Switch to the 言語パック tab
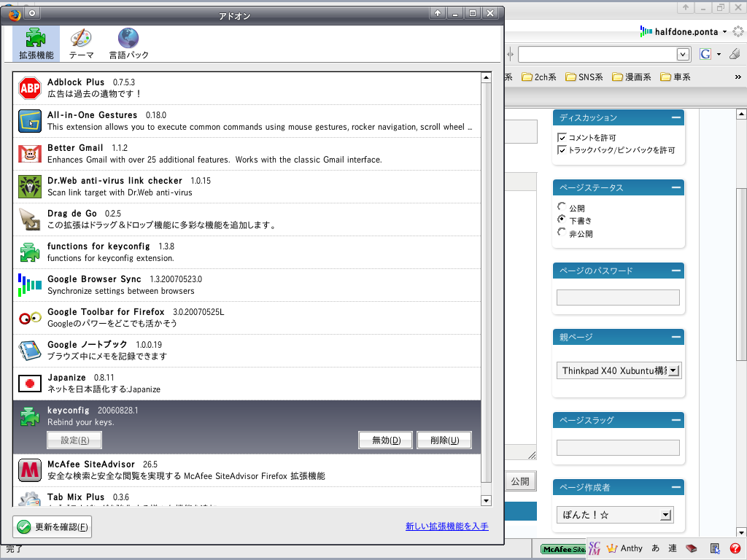This screenshot has width=747, height=560. point(128,44)
